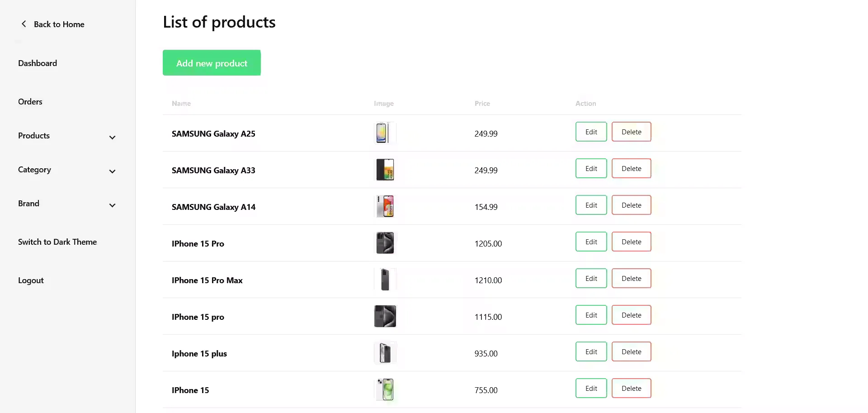Click the Back to Home arrow icon

(x=24, y=24)
